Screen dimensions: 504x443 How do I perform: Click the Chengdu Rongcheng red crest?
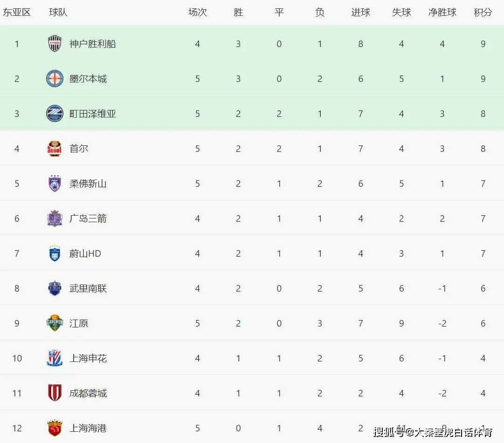click(x=55, y=393)
